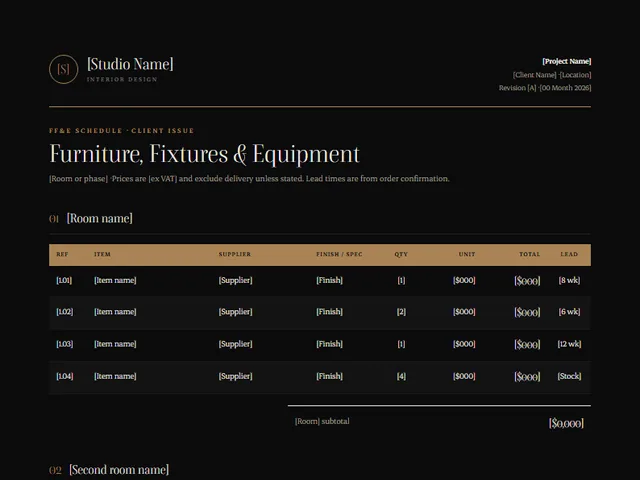Select the [8 wk] lead time
The height and width of the screenshot is (480, 640).
[569, 280]
